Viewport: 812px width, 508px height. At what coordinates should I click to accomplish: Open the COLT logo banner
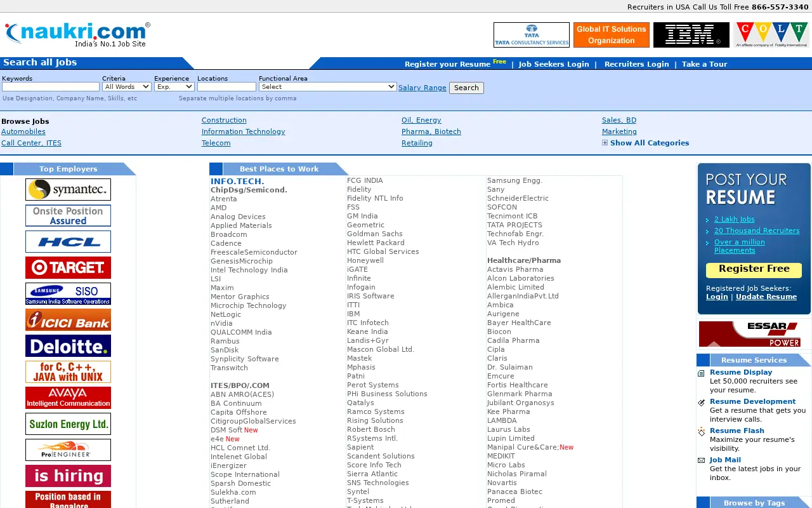click(771, 35)
